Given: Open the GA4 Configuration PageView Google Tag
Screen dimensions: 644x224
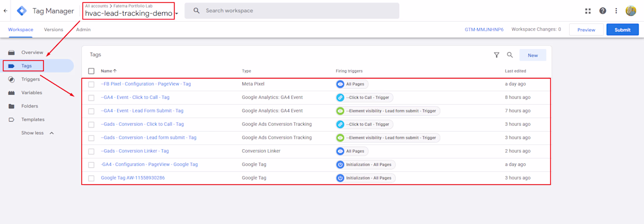Looking at the screenshot, I should pyautogui.click(x=149, y=164).
